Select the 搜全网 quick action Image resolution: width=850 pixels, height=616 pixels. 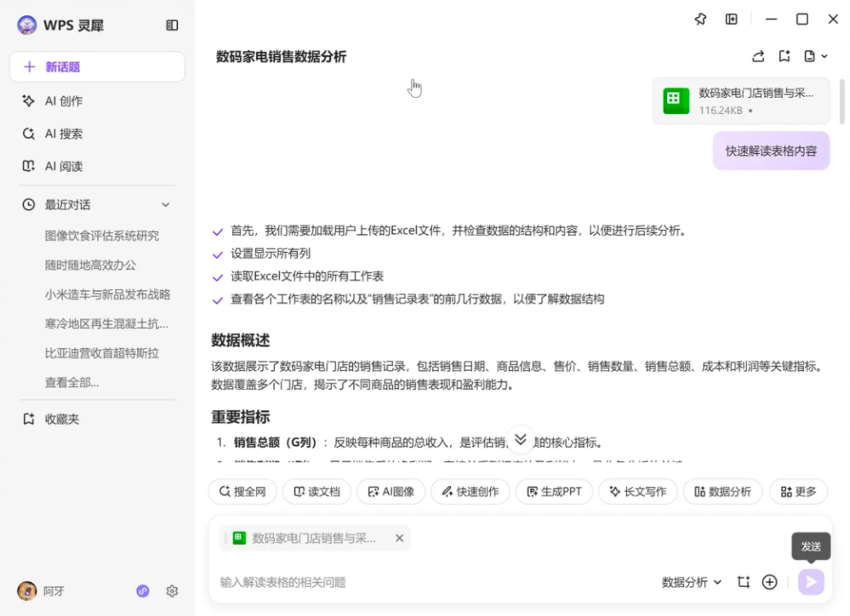[x=242, y=491]
